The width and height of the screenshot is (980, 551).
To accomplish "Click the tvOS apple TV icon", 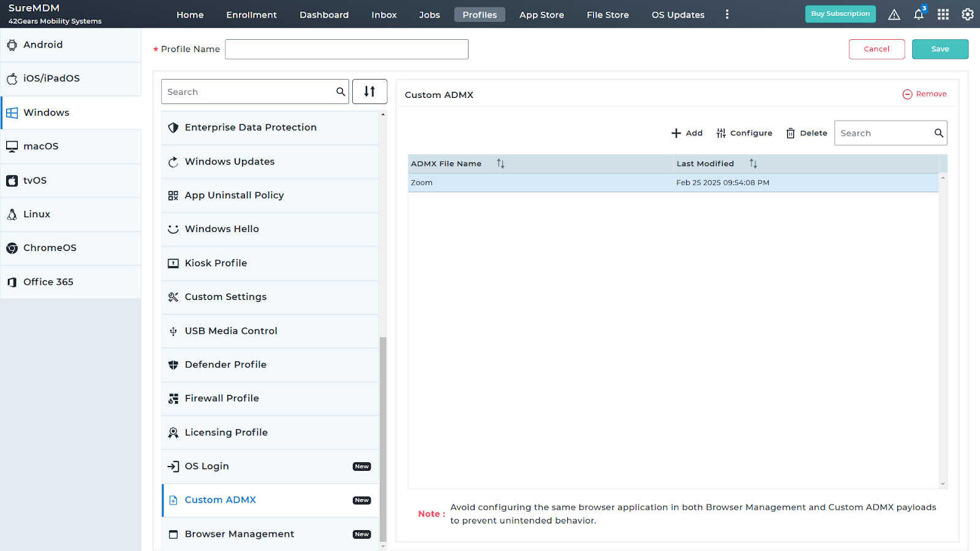I will [12, 181].
